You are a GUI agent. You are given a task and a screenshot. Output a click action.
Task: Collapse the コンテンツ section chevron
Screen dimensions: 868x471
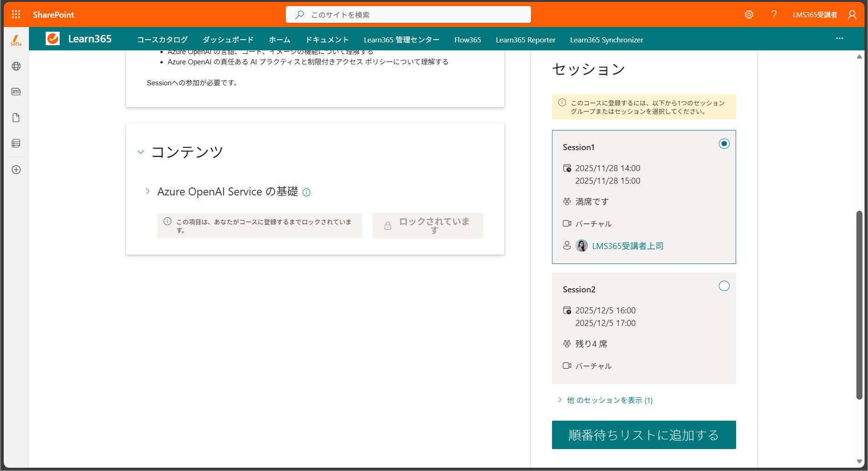pos(141,152)
